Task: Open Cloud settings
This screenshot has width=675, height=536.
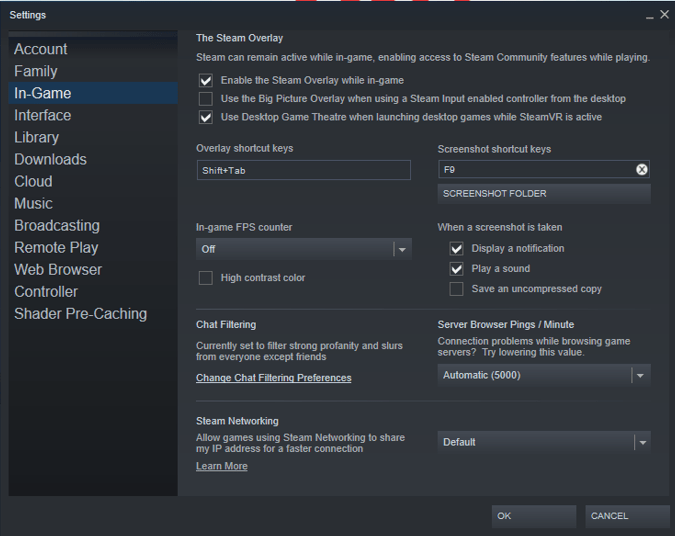Action: tap(93, 181)
